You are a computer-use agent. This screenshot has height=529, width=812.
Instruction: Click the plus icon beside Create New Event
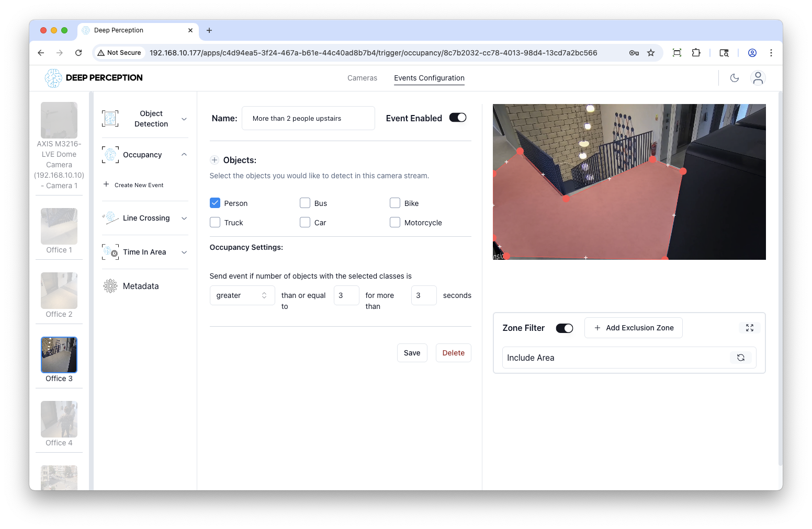point(106,185)
